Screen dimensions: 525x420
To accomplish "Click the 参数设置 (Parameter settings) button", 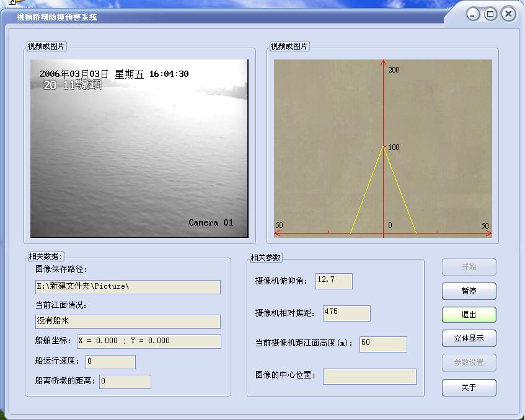I will pyautogui.click(x=469, y=362).
